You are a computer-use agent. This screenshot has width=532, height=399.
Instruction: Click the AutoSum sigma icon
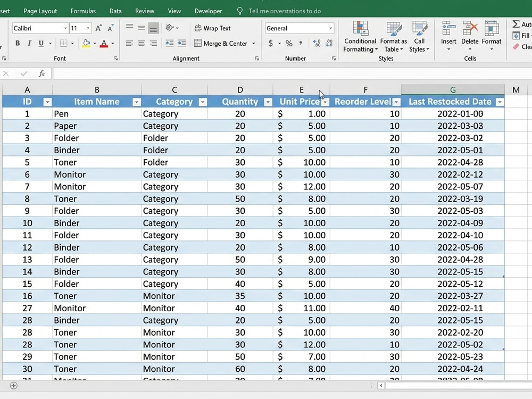pyautogui.click(x=516, y=24)
